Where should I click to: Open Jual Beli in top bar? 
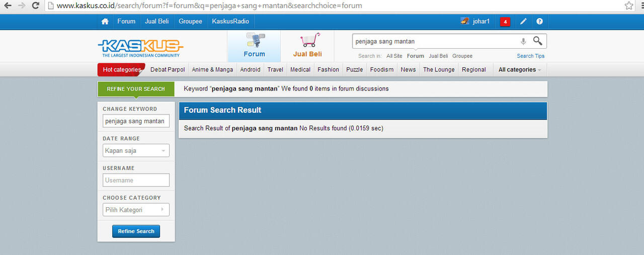tap(157, 21)
